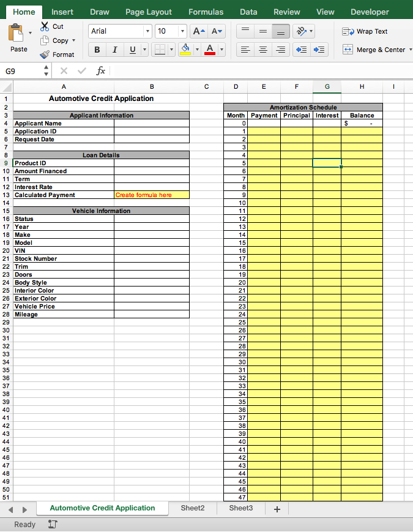Click the Copy icon
The width and height of the screenshot is (413, 532).
45,40
